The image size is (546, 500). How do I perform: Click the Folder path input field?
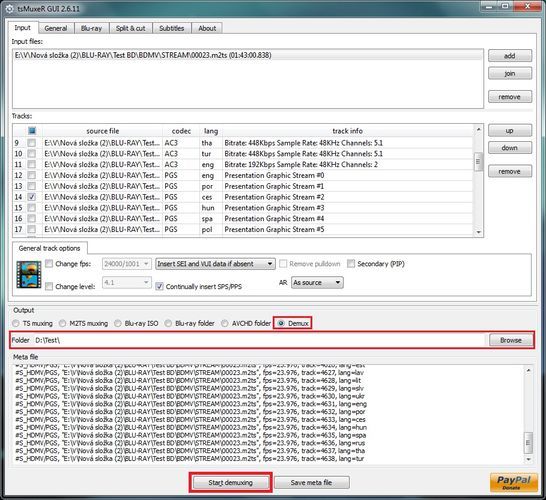pyautogui.click(x=259, y=340)
